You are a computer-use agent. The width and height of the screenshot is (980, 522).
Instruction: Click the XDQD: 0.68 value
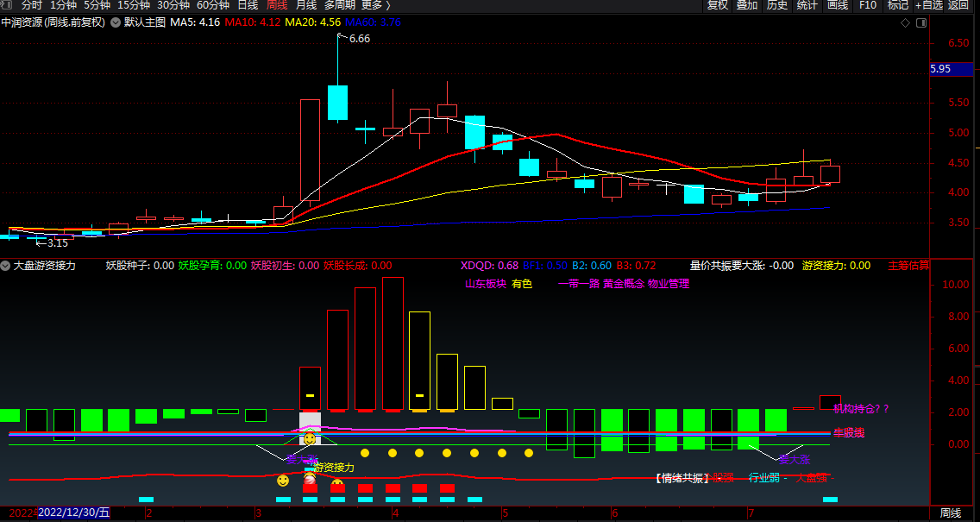[489, 266]
